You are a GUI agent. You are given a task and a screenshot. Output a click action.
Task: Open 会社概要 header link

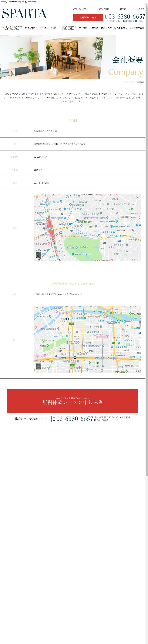pyautogui.click(x=141, y=9)
